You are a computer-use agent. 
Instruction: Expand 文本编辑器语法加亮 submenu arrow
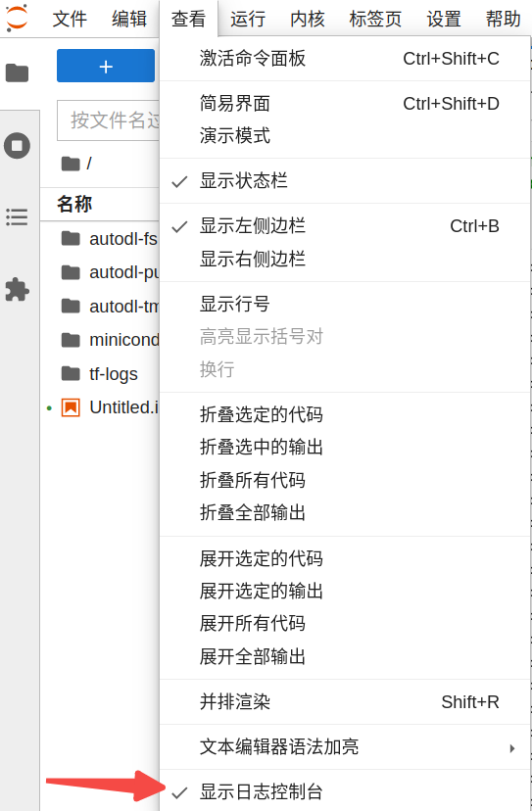click(511, 748)
